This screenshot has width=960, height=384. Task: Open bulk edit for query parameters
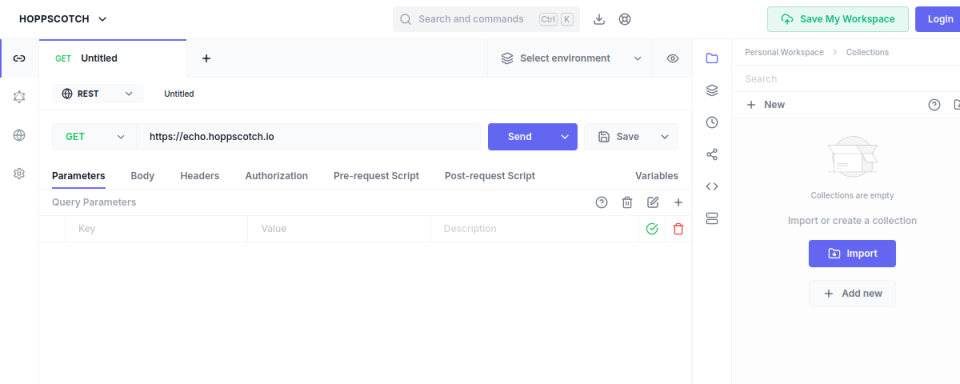coord(653,202)
